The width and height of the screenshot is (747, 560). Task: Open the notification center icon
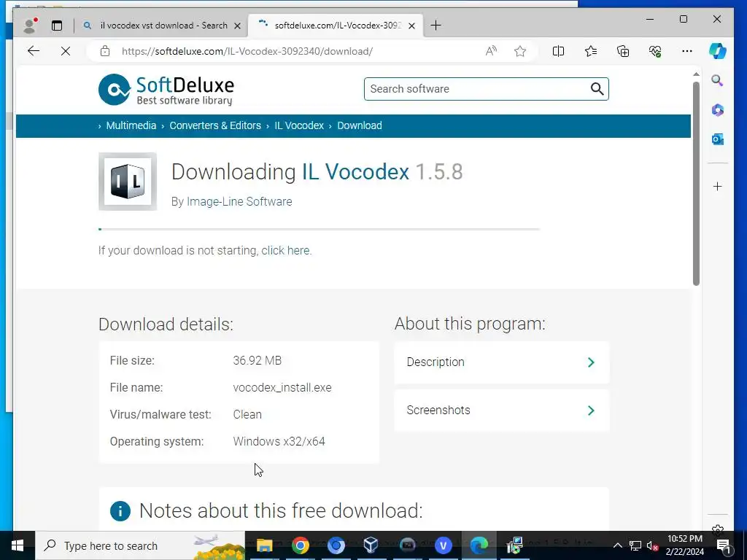click(723, 545)
